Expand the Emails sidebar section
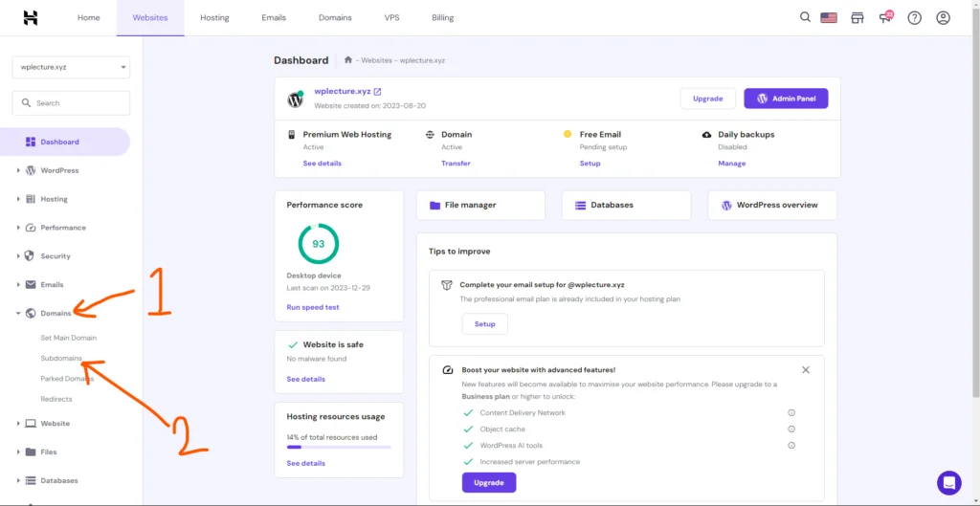 click(x=18, y=285)
